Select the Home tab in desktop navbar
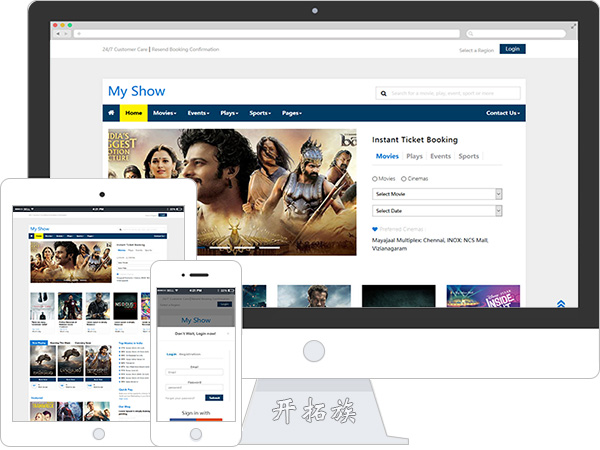600x450 pixels. coord(134,113)
